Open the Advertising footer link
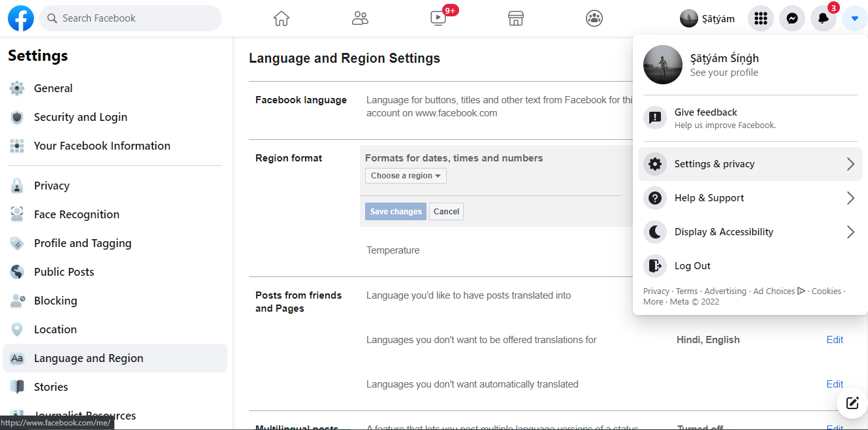This screenshot has width=868, height=430. 725,291
